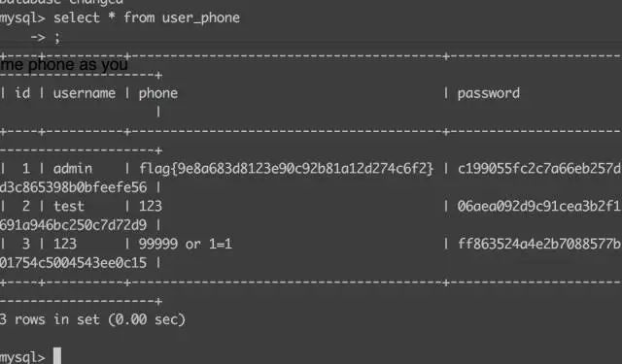
Task: Click the 'test' username cell
Action: (x=69, y=207)
